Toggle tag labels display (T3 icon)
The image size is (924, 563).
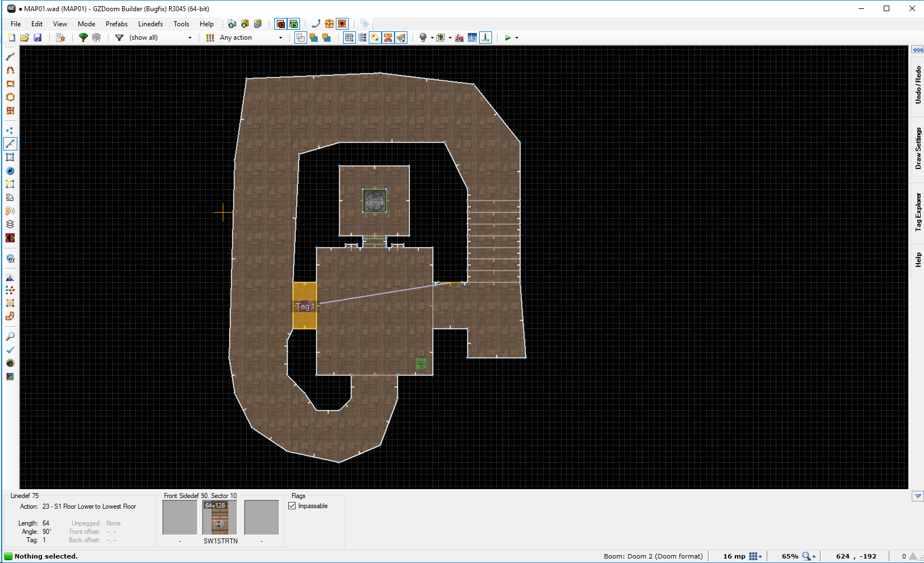click(x=294, y=24)
